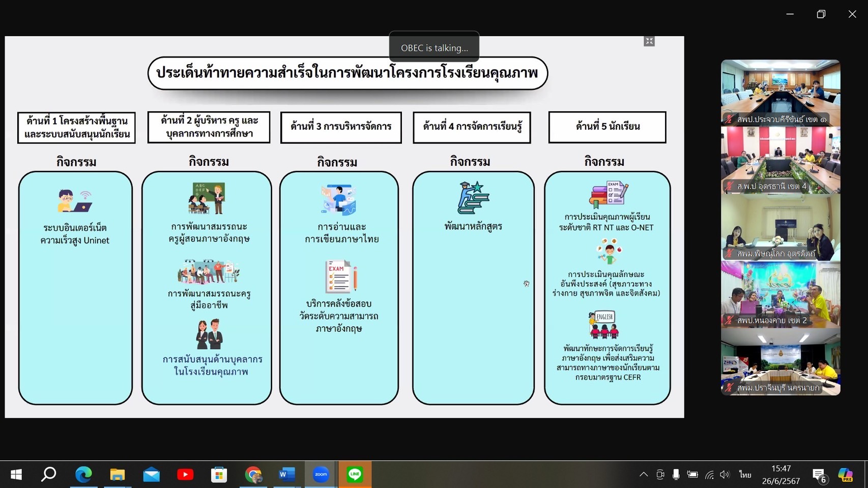
Task: Open the LINE app in the taskbar
Action: 355,474
